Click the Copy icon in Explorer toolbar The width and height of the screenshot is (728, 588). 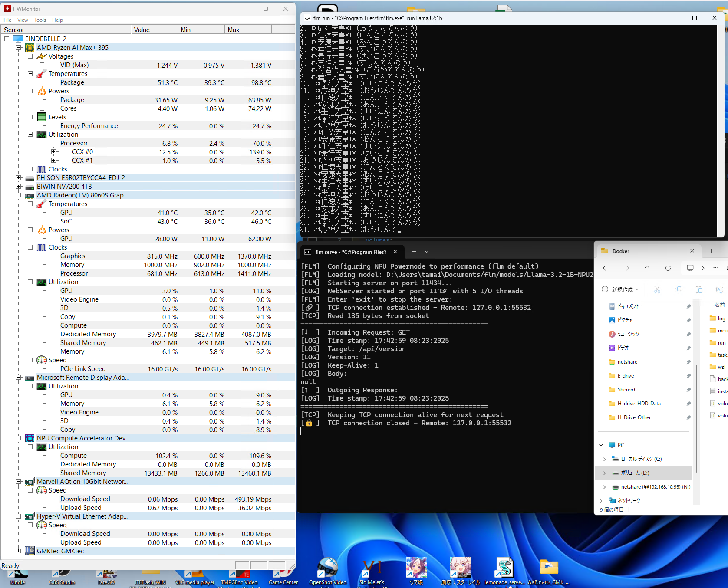click(x=678, y=289)
